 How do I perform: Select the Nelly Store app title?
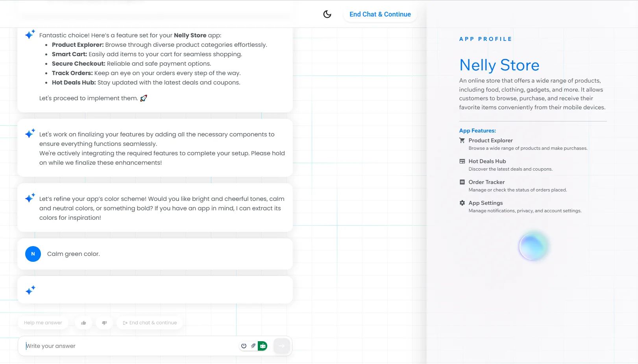(x=499, y=65)
